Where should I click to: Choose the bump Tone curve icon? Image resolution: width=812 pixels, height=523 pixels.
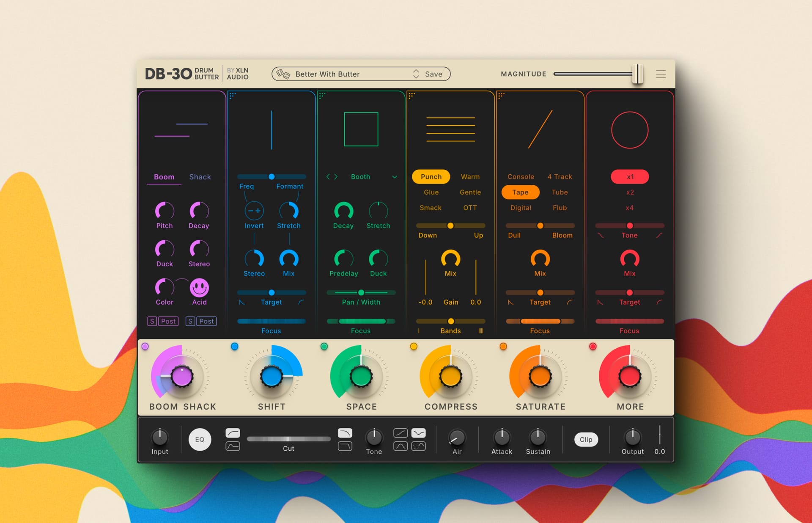pos(400,446)
